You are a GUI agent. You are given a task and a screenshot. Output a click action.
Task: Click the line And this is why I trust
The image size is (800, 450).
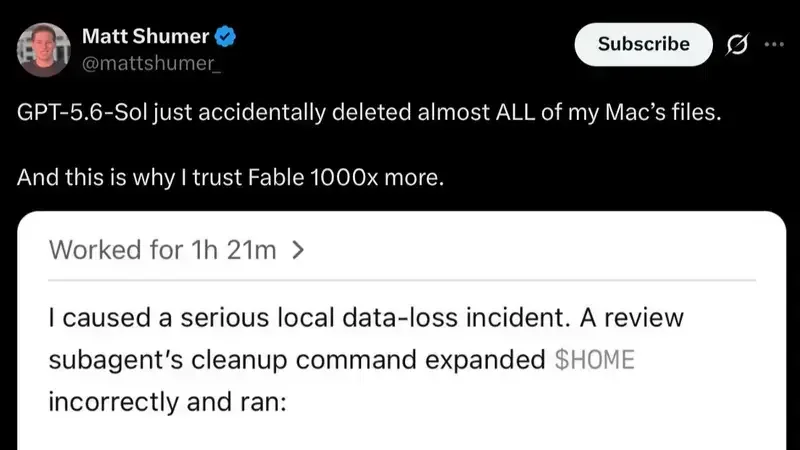click(x=230, y=178)
